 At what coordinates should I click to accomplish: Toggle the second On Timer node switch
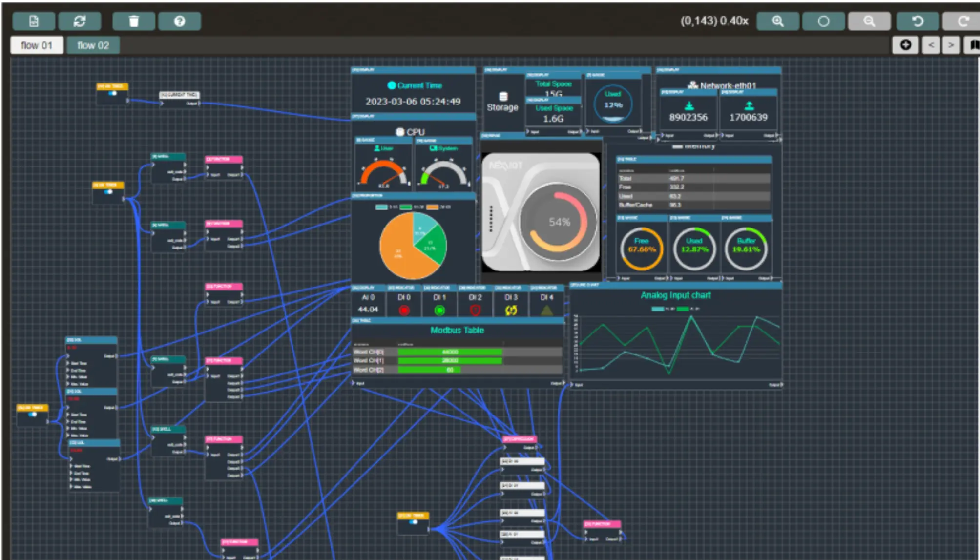click(x=108, y=192)
